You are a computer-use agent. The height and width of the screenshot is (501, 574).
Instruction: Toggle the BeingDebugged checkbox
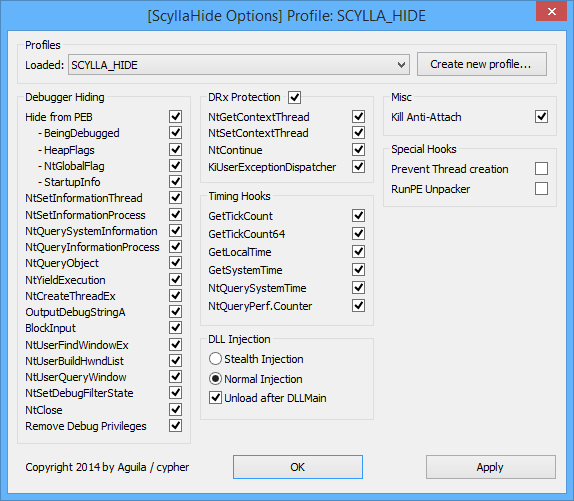pos(176,133)
